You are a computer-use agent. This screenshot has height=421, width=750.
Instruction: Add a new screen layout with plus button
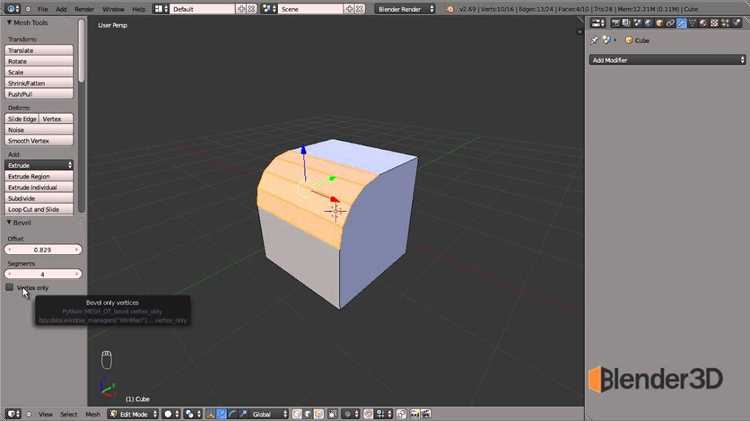242,9
